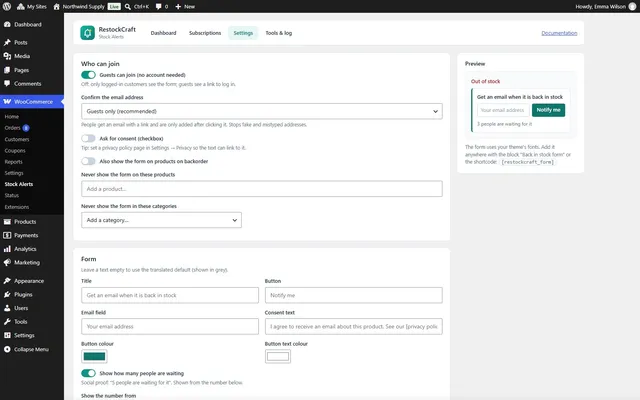Click the Tools wrench icon
Image resolution: width=640 pixels, height=400 pixels.
coord(7,322)
